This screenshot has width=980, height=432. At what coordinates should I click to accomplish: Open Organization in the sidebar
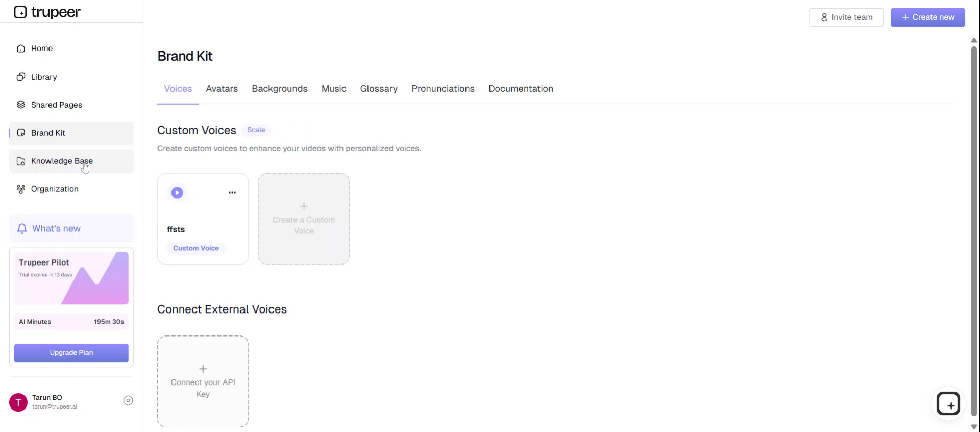pos(71,189)
